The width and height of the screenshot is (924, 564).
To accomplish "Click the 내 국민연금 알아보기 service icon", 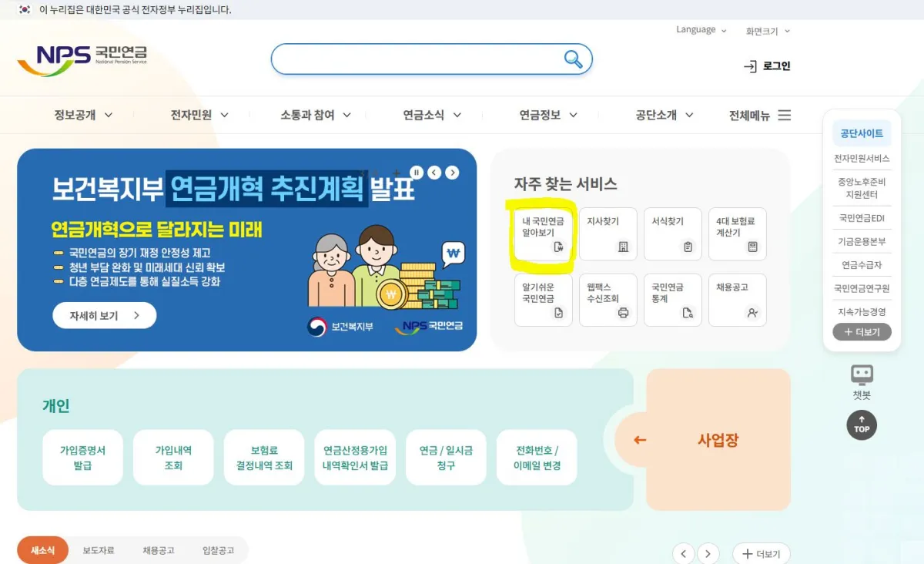I will [x=543, y=233].
